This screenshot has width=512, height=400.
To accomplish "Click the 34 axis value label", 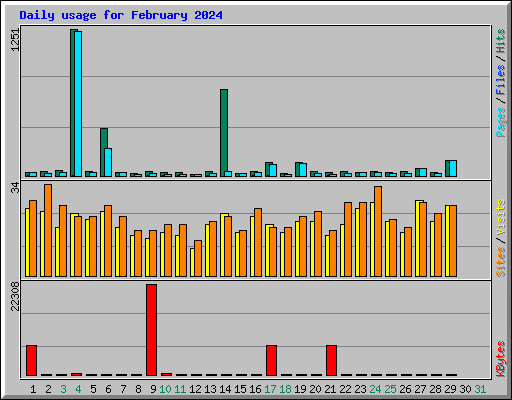I will [x=15, y=188].
